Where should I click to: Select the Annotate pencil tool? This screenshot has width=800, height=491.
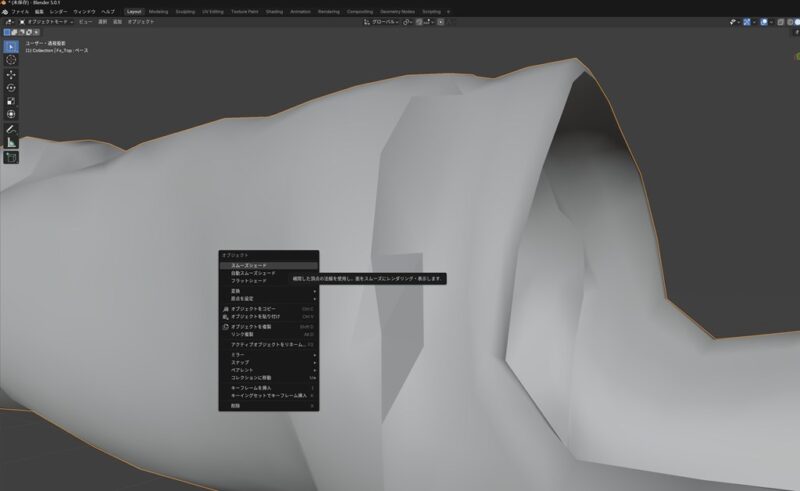[x=11, y=130]
